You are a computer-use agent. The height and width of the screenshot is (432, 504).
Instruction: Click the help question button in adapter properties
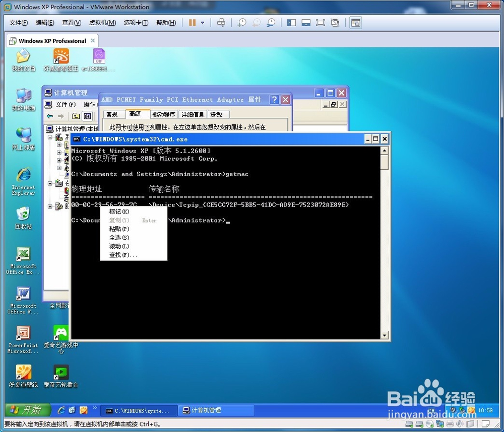point(274,100)
